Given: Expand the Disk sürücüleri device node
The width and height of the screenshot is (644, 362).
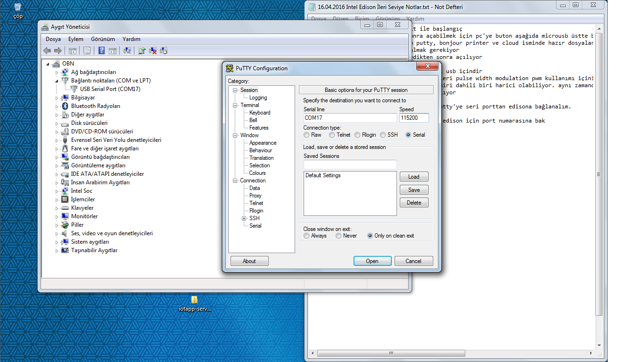Looking at the screenshot, I should click(57, 123).
